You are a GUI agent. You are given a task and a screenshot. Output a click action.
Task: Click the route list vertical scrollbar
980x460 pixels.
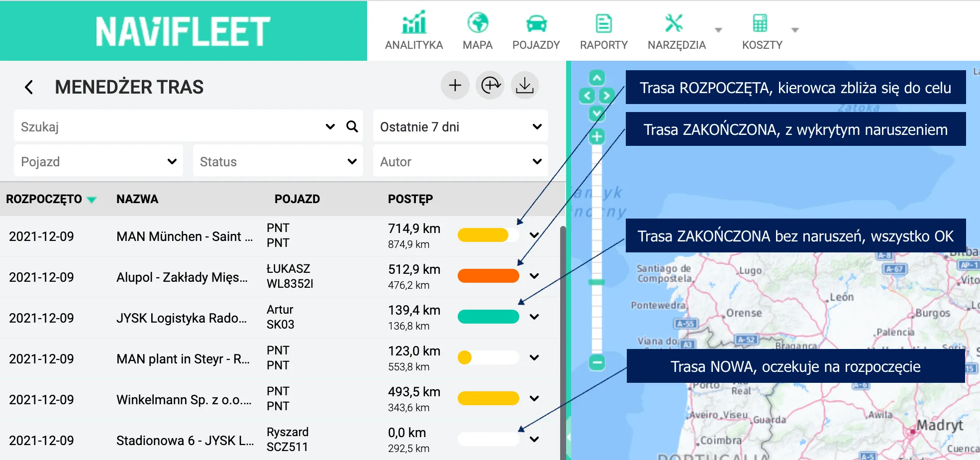click(563, 343)
